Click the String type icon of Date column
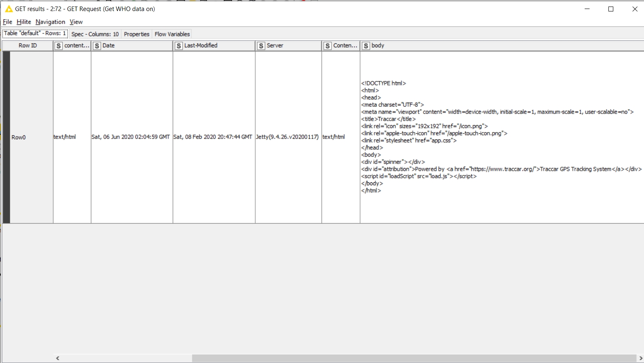The width and height of the screenshot is (644, 363). pyautogui.click(x=97, y=46)
